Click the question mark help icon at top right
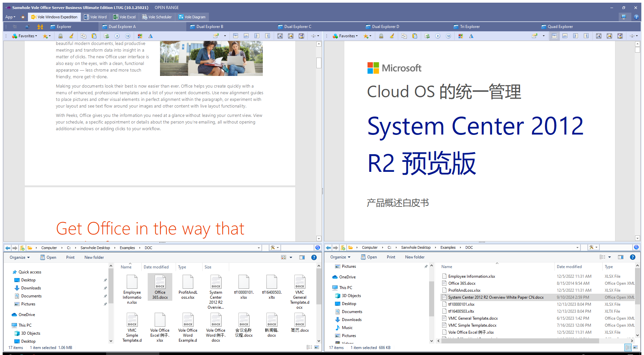Image resolution: width=644 pixels, height=355 pixels. pos(636,17)
